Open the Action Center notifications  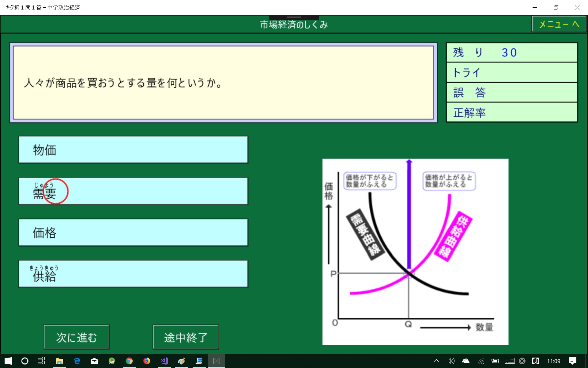(572, 361)
